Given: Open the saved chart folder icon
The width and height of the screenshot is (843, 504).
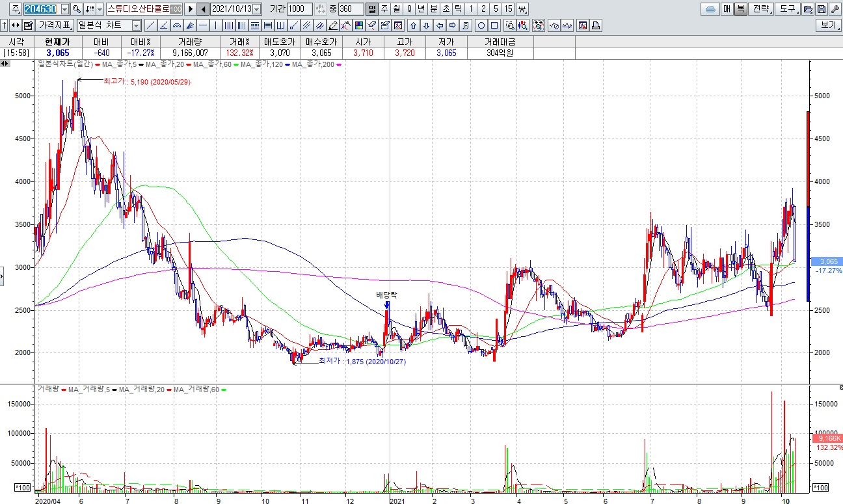Looking at the screenshot, I should click(807, 9).
